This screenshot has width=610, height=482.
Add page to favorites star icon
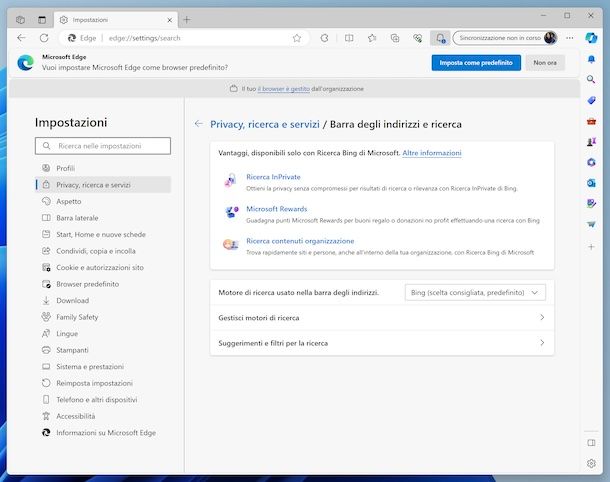[297, 38]
